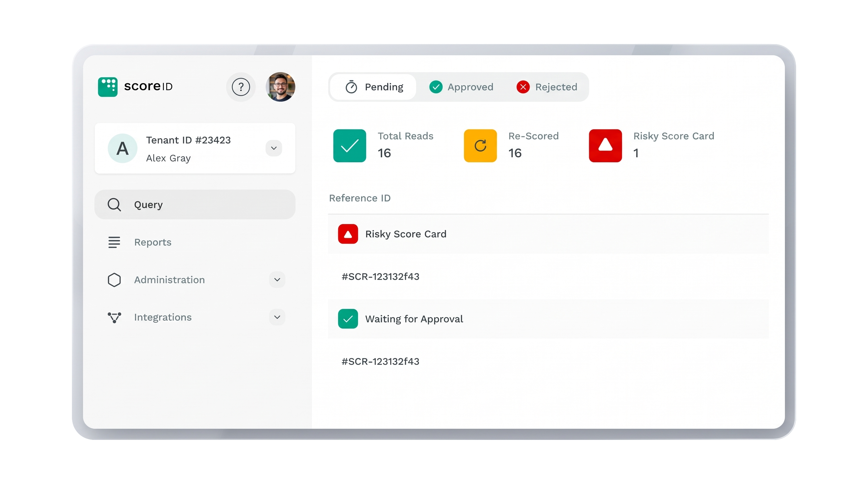Click the green Approved checkmark icon
This screenshot has height=484, width=868.
pos(436,87)
